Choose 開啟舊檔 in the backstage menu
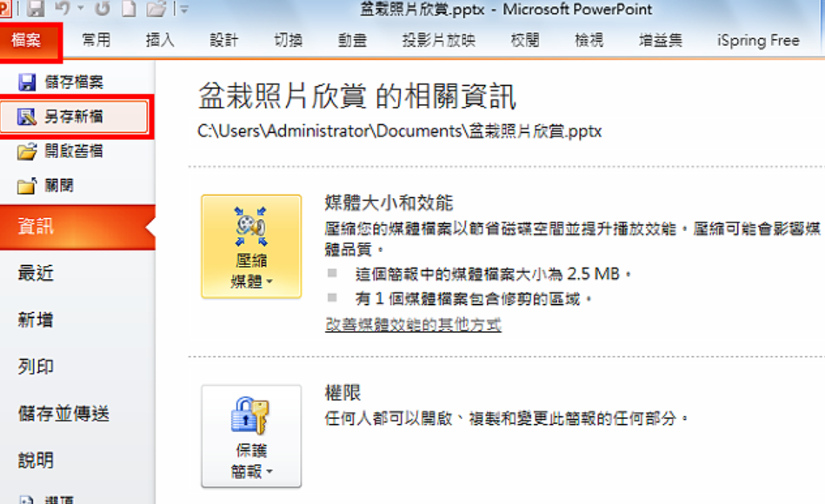The image size is (825, 504). click(74, 151)
